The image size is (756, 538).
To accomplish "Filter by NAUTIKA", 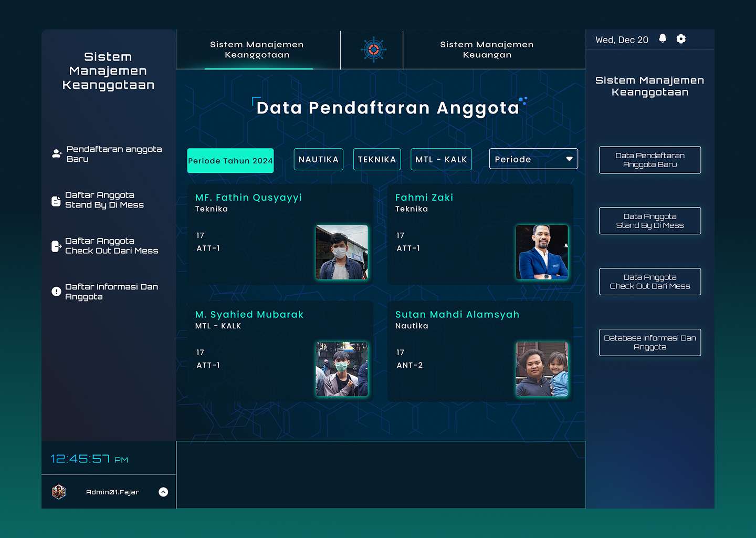I will click(319, 159).
